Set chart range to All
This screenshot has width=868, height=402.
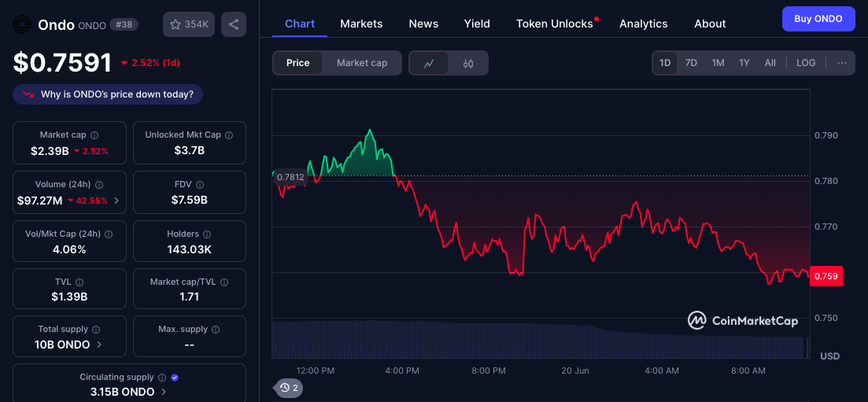coord(770,63)
